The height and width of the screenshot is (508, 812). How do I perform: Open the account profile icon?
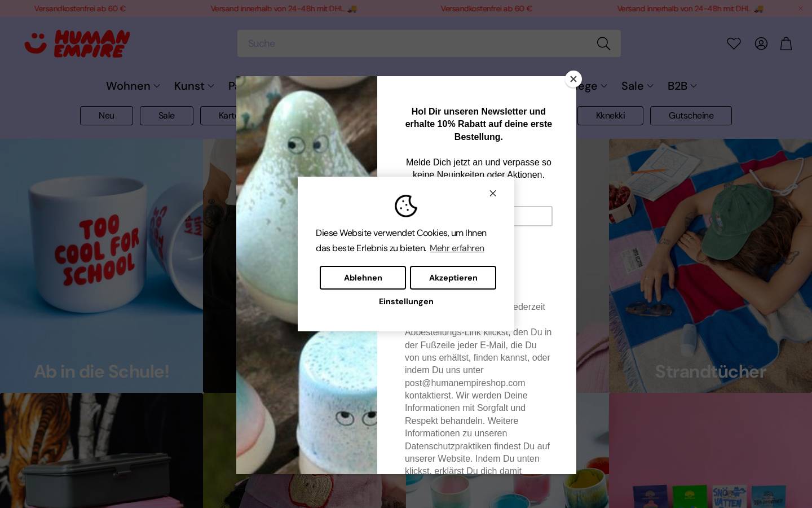(x=761, y=43)
